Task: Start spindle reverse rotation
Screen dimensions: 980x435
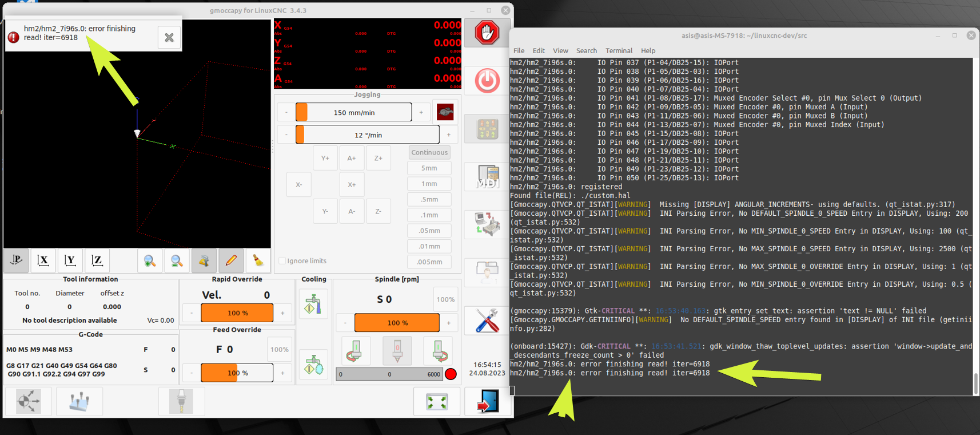Action: click(x=355, y=350)
